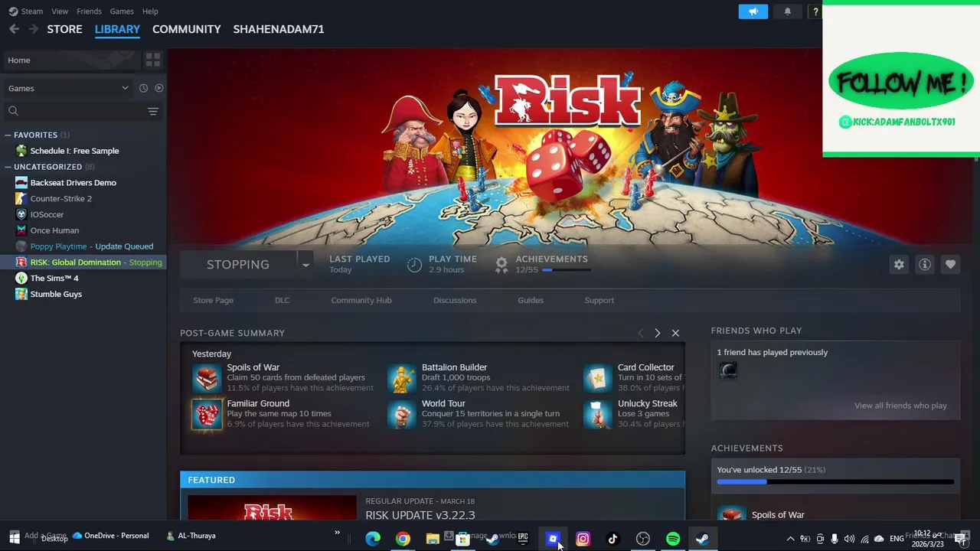Open OBS Studio from the taskbar
The width and height of the screenshot is (980, 551).
tap(643, 539)
